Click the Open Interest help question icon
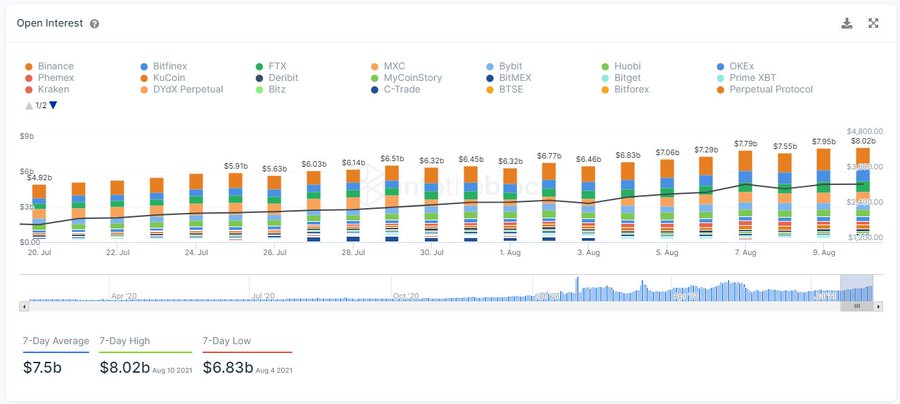 point(95,24)
